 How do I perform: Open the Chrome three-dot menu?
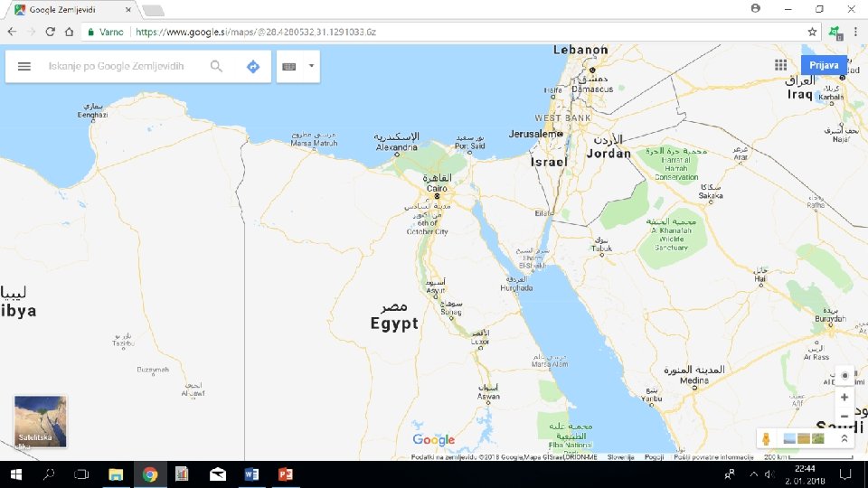point(856,33)
